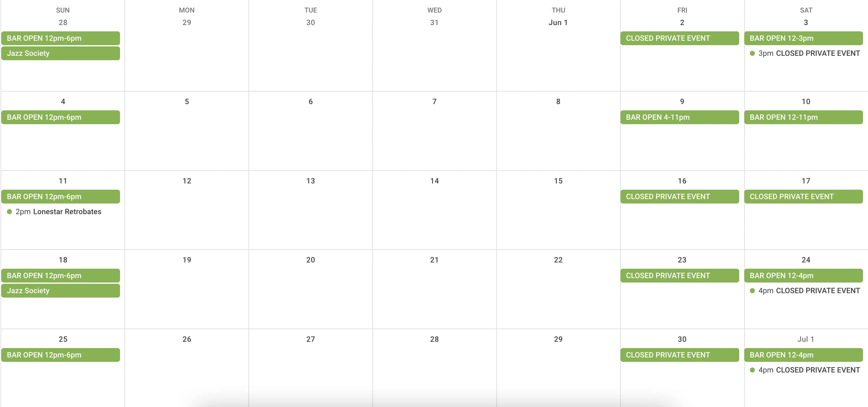Open CLOSED PRIVATE EVENT on Friday 30
868x407 pixels.
click(x=680, y=355)
